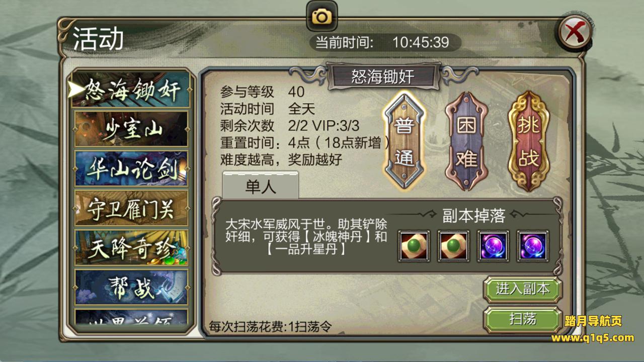View first purple orb drop item
Image resolution: width=644 pixels, height=362 pixels.
[x=494, y=246]
